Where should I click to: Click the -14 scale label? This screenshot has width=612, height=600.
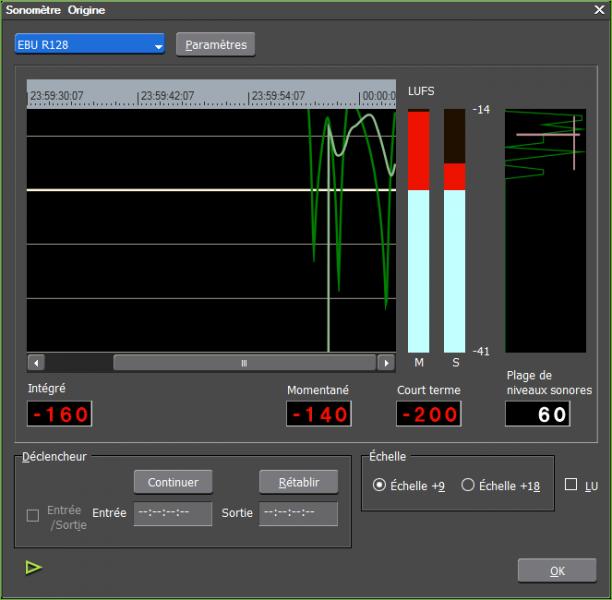click(x=481, y=110)
